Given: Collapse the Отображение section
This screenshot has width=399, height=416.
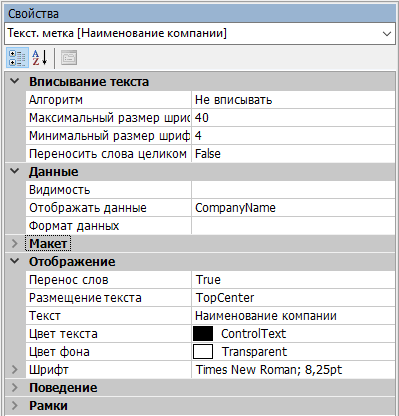Looking at the screenshot, I should [x=15, y=261].
